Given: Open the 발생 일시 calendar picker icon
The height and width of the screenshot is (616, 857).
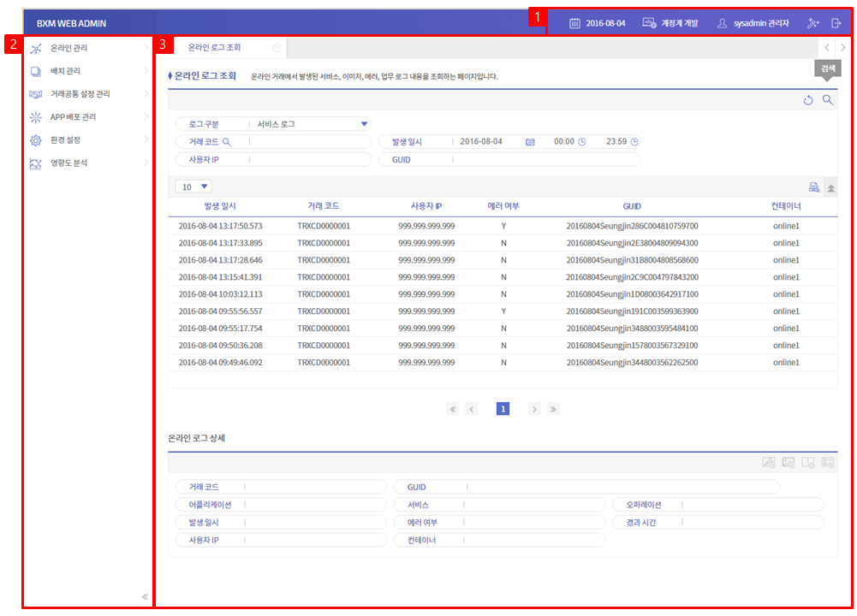Looking at the screenshot, I should tap(530, 142).
